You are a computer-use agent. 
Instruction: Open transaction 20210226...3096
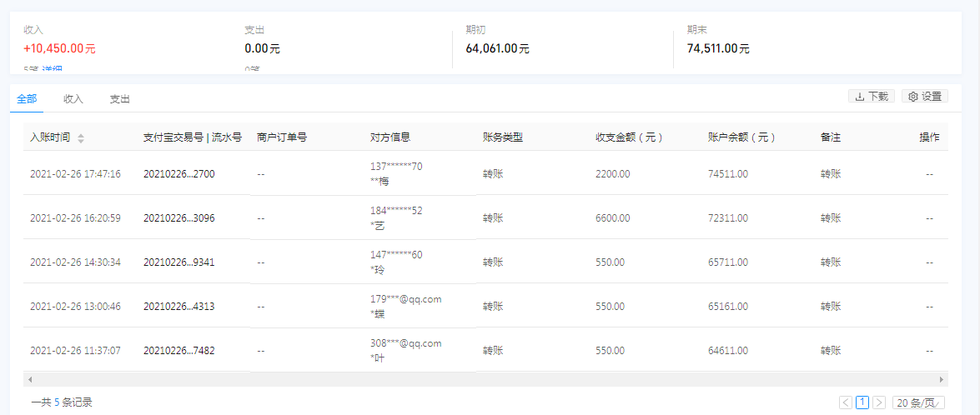point(178,218)
